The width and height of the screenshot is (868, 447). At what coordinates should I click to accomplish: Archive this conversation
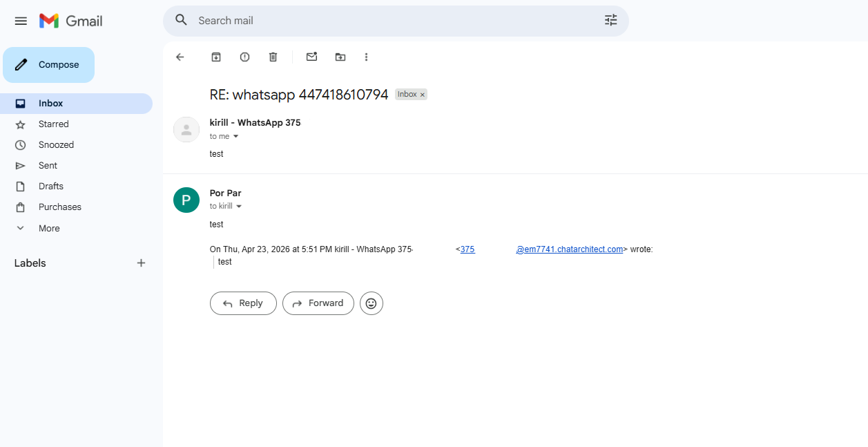(x=216, y=57)
